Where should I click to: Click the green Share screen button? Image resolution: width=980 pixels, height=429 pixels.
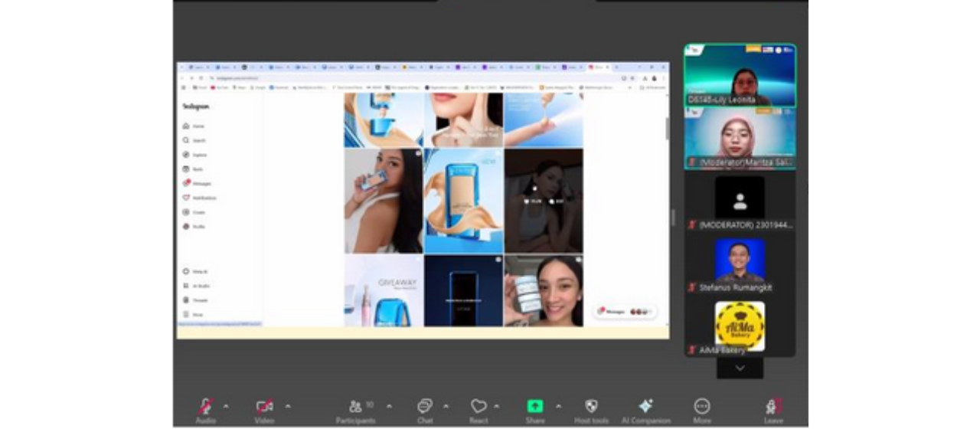(535, 407)
